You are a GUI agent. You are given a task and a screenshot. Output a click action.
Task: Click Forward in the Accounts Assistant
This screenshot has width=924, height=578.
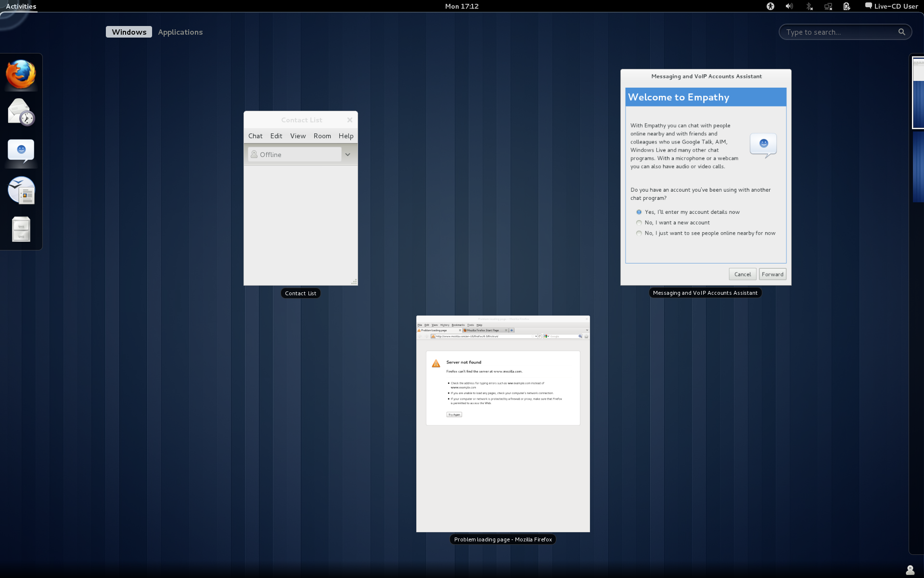(772, 274)
